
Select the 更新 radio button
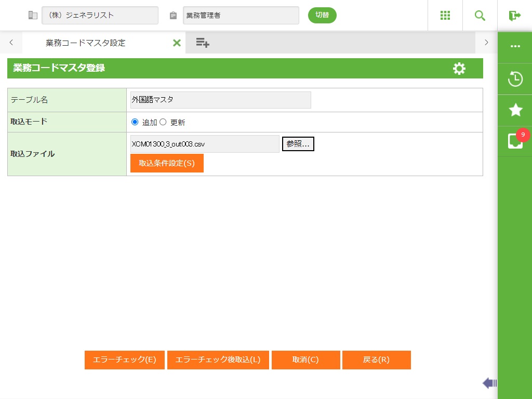point(163,122)
